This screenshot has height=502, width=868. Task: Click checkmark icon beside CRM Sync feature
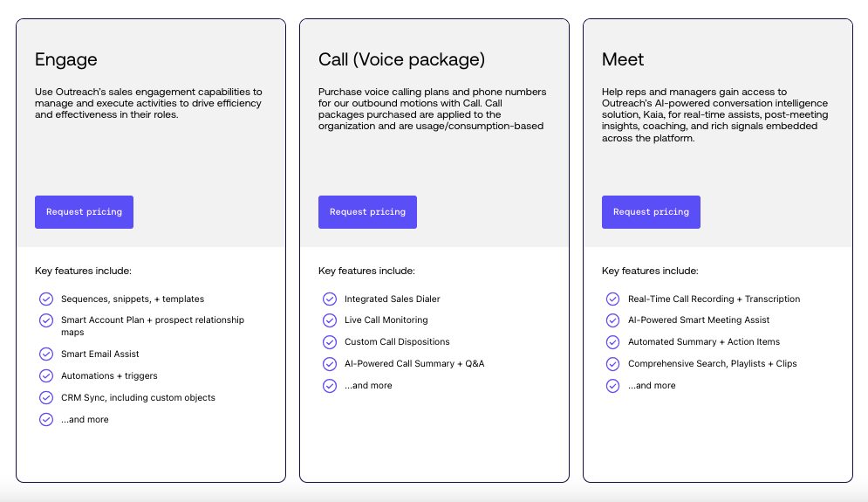(46, 397)
